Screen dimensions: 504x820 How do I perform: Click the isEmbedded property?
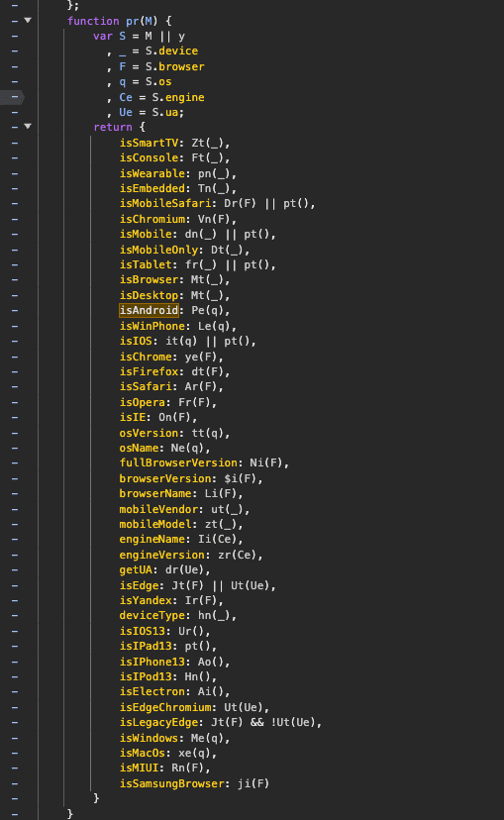pos(152,188)
